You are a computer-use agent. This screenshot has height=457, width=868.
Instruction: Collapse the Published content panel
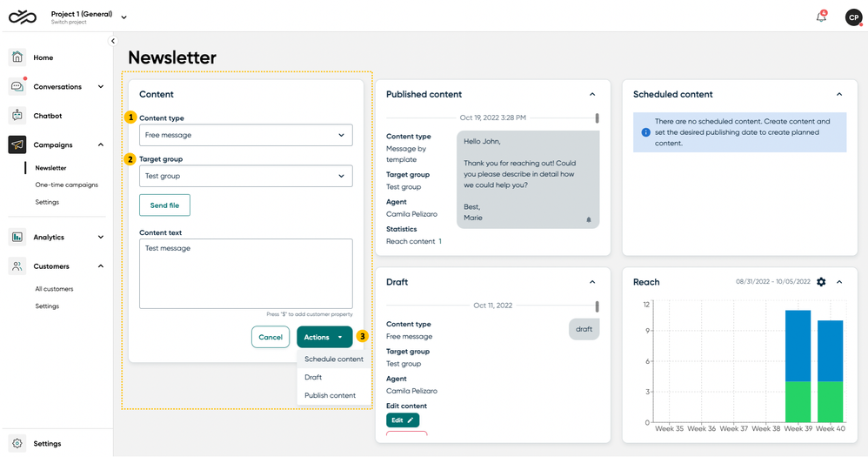pos(592,94)
